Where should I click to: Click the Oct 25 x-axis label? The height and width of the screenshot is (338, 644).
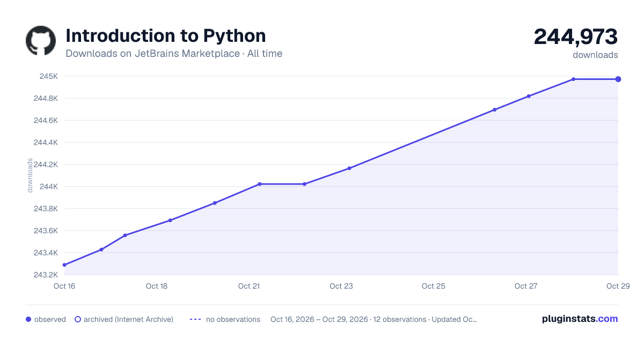(x=434, y=286)
